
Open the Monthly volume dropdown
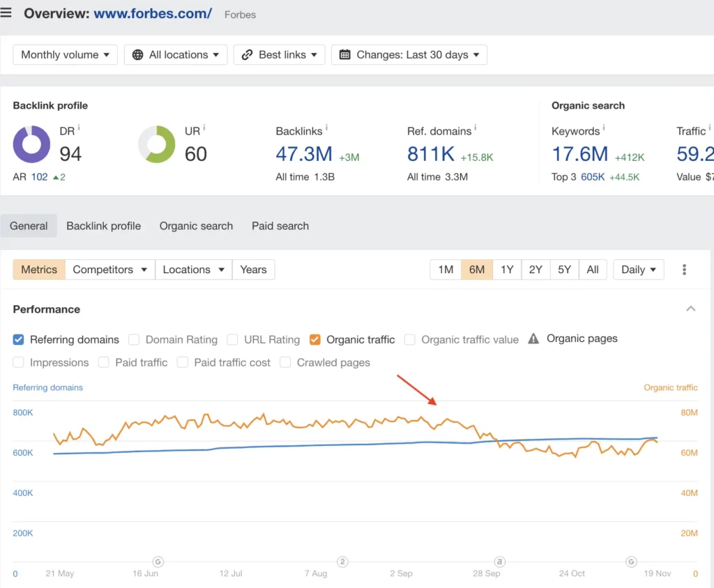(x=66, y=55)
